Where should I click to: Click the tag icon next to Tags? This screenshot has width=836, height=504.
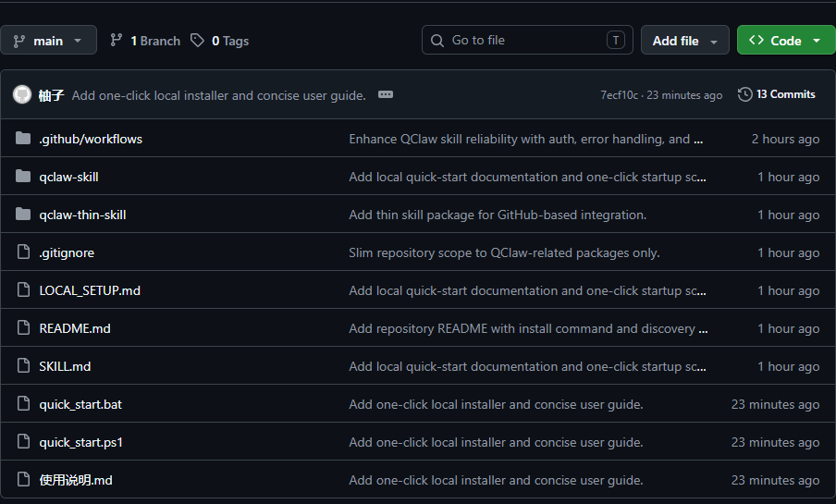pyautogui.click(x=197, y=41)
